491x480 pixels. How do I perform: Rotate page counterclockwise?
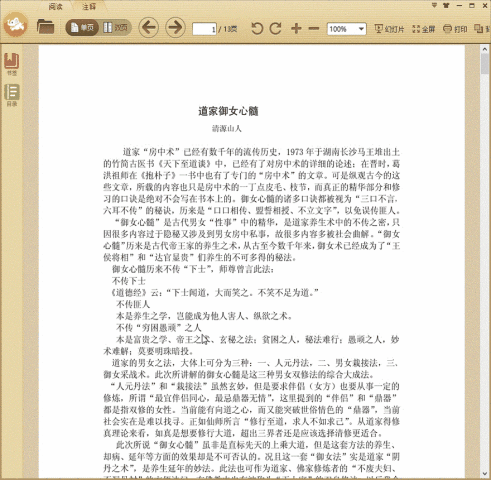[x=257, y=28]
